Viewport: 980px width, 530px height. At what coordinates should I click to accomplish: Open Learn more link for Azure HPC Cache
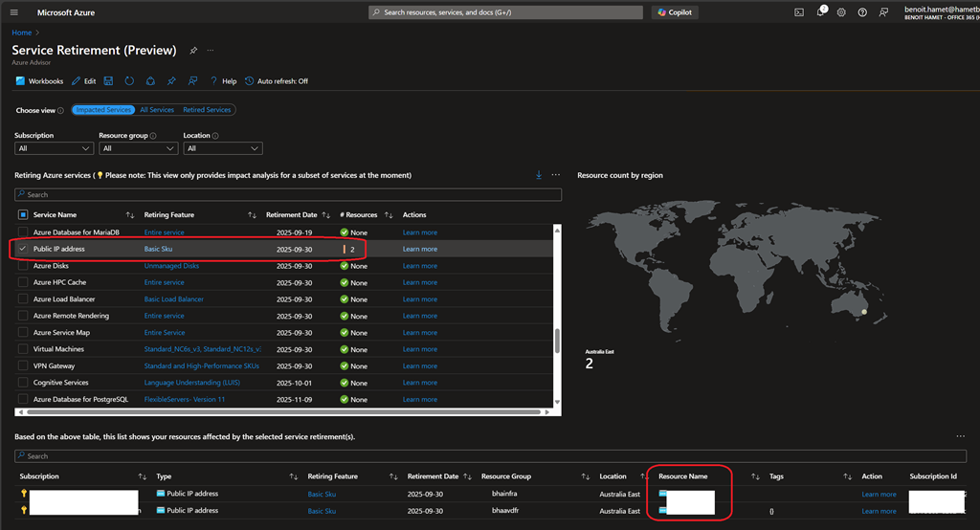[419, 282]
